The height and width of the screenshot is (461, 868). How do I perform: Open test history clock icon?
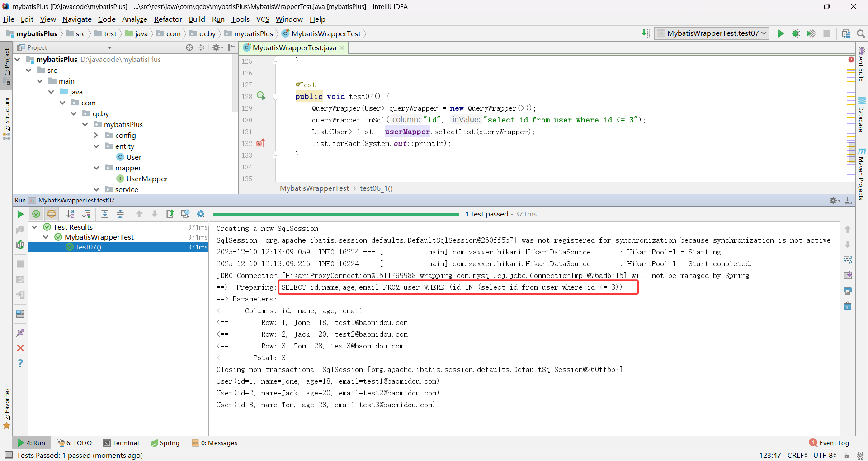(185, 214)
